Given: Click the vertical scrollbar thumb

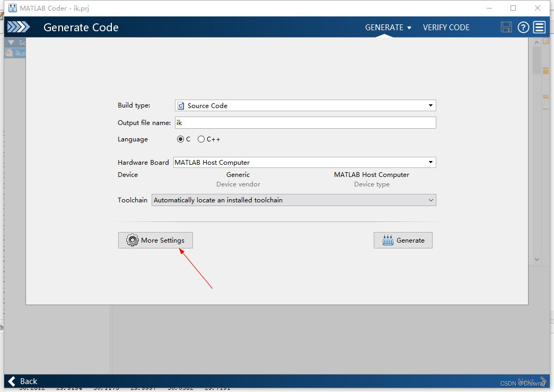Looking at the screenshot, I should (x=537, y=60).
